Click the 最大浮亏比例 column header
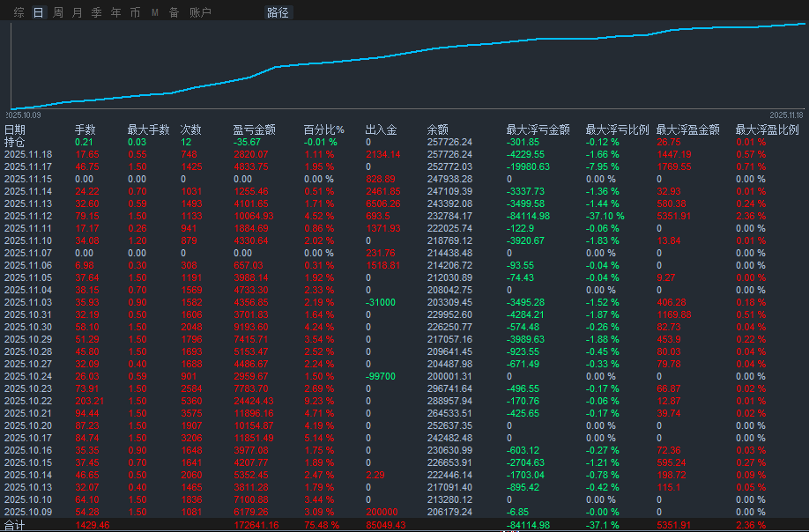The width and height of the screenshot is (809, 532). click(x=617, y=129)
